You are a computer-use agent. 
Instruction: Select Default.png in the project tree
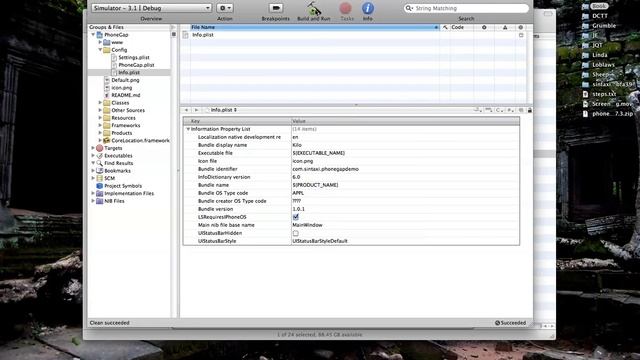[x=125, y=80]
